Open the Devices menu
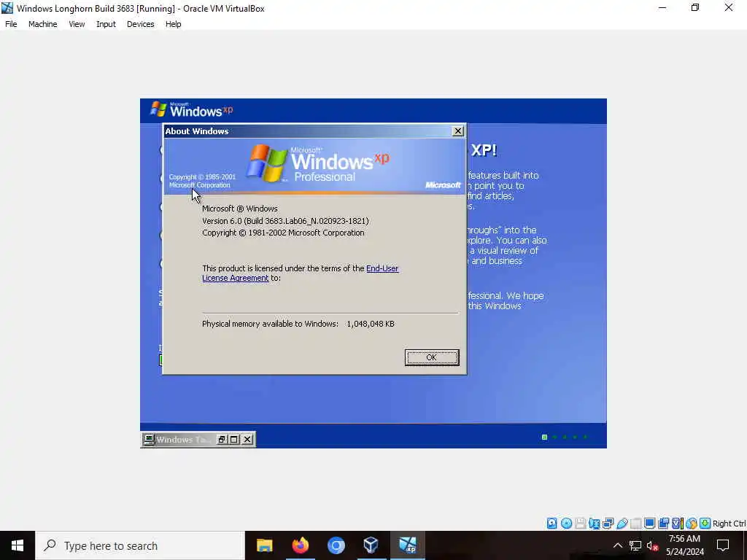Image resolution: width=747 pixels, height=560 pixels. point(141,24)
